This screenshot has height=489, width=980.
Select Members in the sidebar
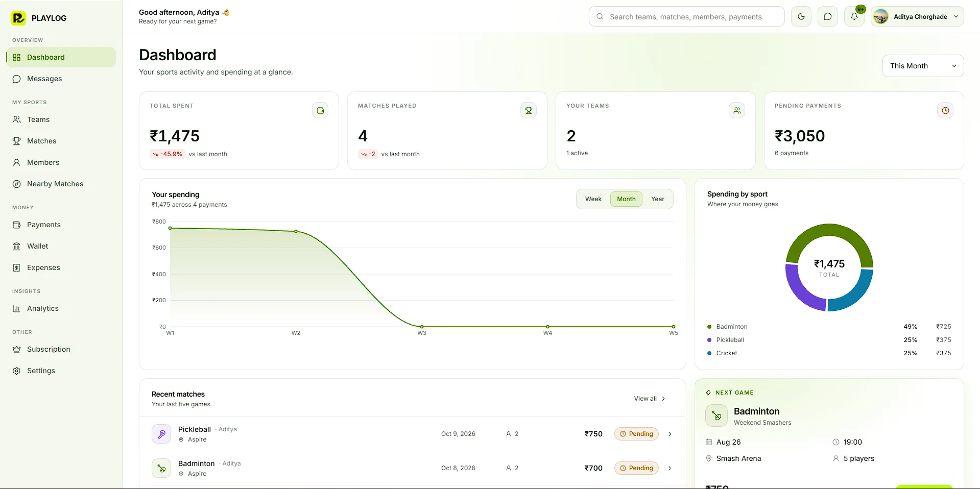point(61,162)
